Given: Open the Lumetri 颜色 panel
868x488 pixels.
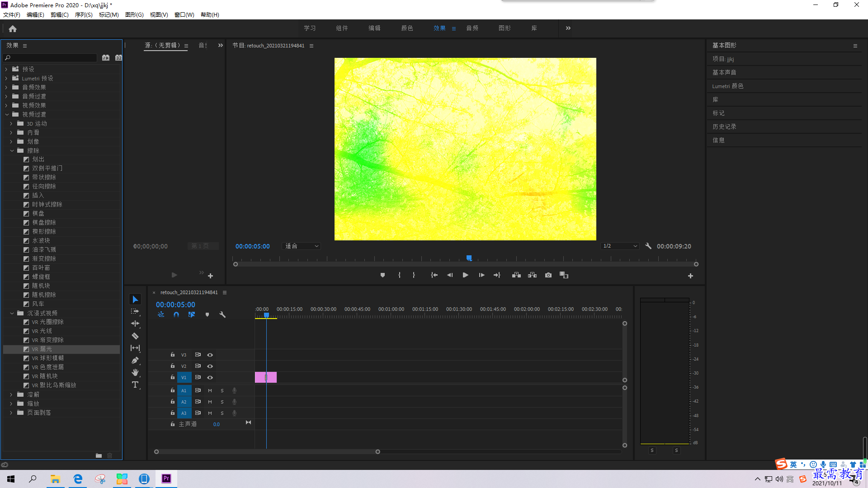Looking at the screenshot, I should 728,86.
